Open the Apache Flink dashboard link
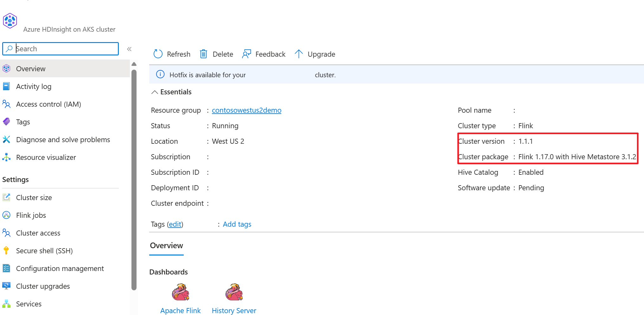This screenshot has height=315, width=644. pos(180,311)
